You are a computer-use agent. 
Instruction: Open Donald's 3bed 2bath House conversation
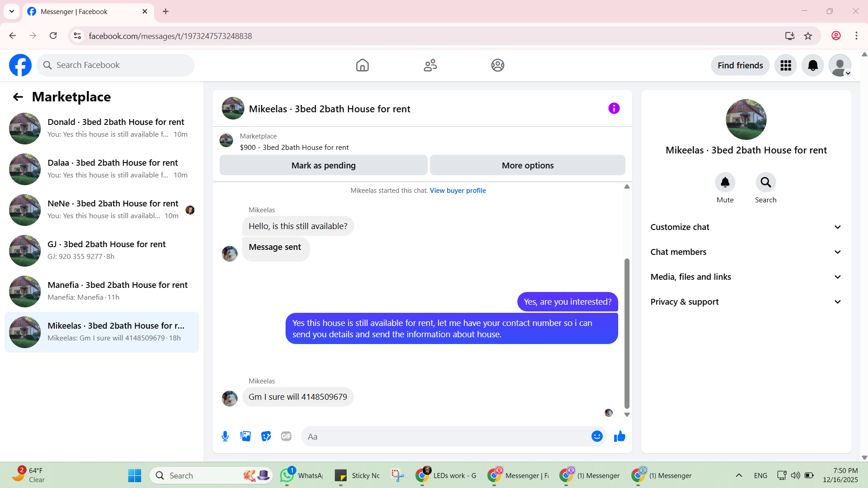(102, 129)
